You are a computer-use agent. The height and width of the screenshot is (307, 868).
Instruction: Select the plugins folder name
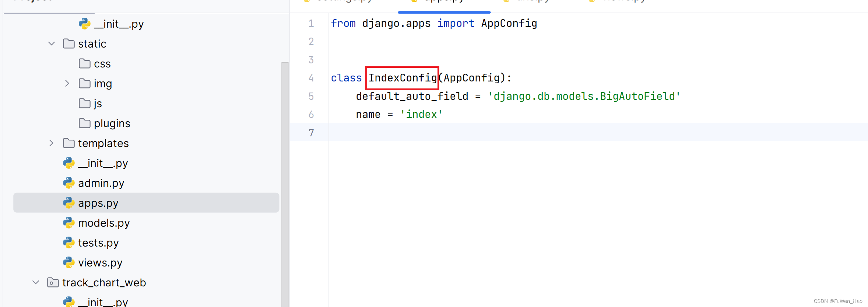coord(112,123)
